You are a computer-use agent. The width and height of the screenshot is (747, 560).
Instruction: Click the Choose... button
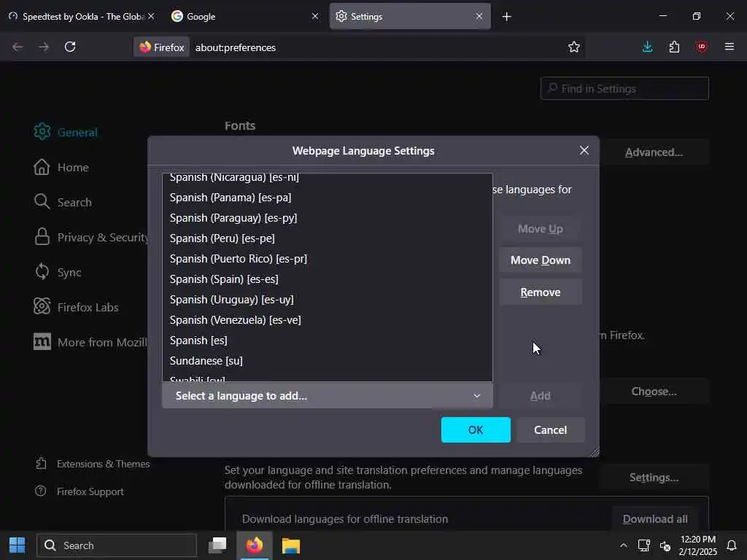(654, 392)
